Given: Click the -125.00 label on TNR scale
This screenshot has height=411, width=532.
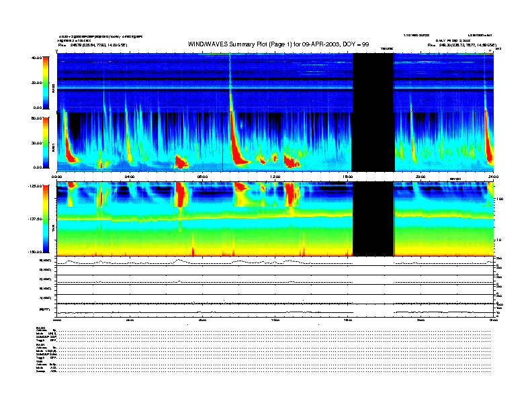Looking at the screenshot, I should [x=36, y=186].
